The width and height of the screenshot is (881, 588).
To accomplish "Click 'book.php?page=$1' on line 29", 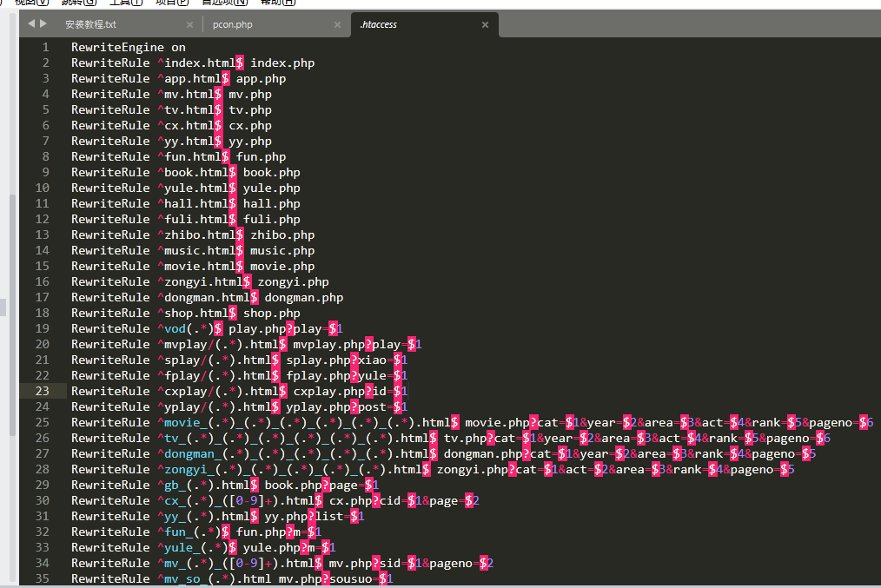I will coord(322,486).
